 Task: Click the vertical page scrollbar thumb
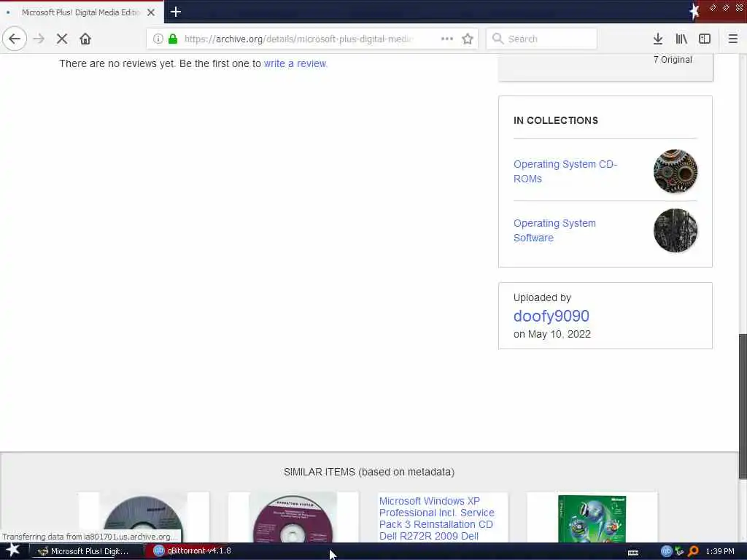[743, 406]
